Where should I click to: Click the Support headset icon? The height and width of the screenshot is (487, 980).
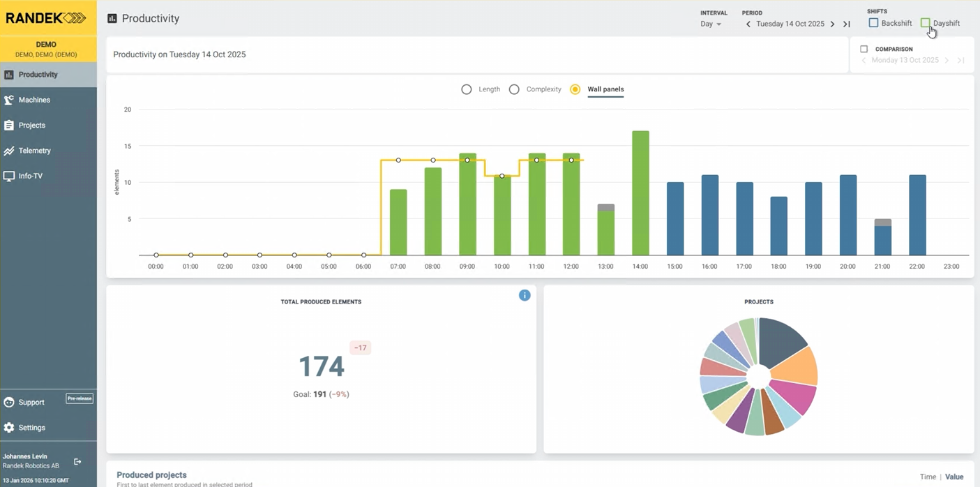point(9,403)
